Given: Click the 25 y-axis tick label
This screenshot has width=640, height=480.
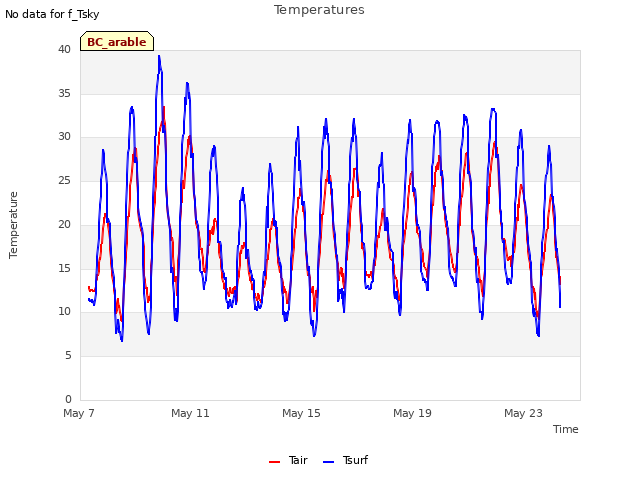Looking at the screenshot, I should click(64, 180).
